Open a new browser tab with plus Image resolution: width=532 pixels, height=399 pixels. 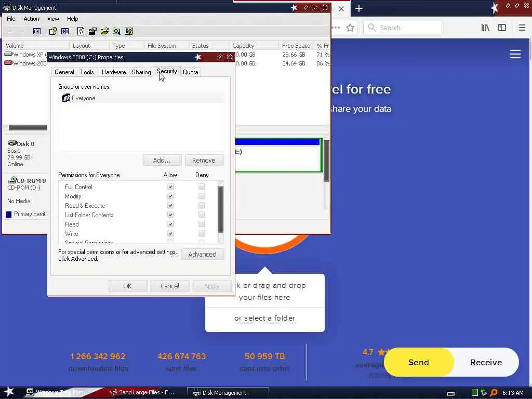(x=359, y=8)
